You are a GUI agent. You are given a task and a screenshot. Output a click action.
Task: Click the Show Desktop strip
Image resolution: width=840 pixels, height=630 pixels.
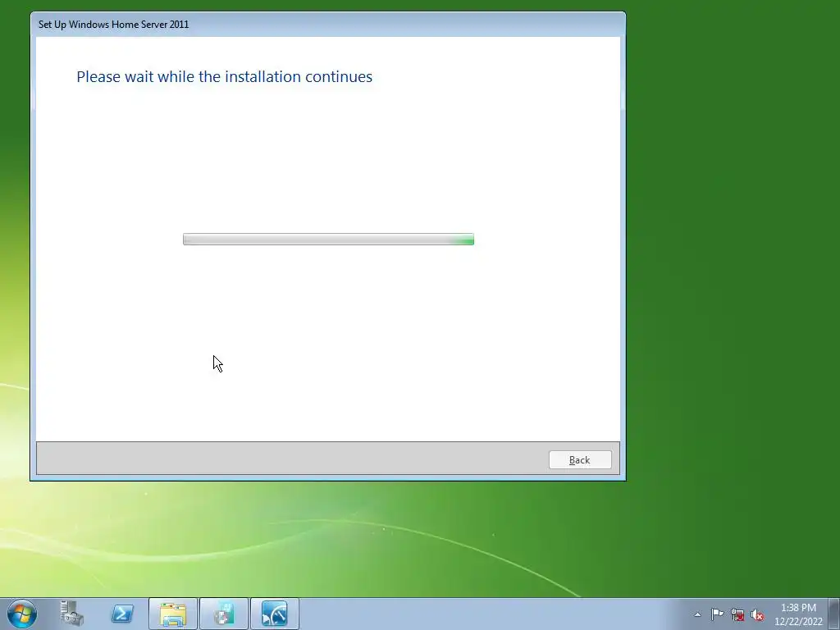pyautogui.click(x=834, y=614)
